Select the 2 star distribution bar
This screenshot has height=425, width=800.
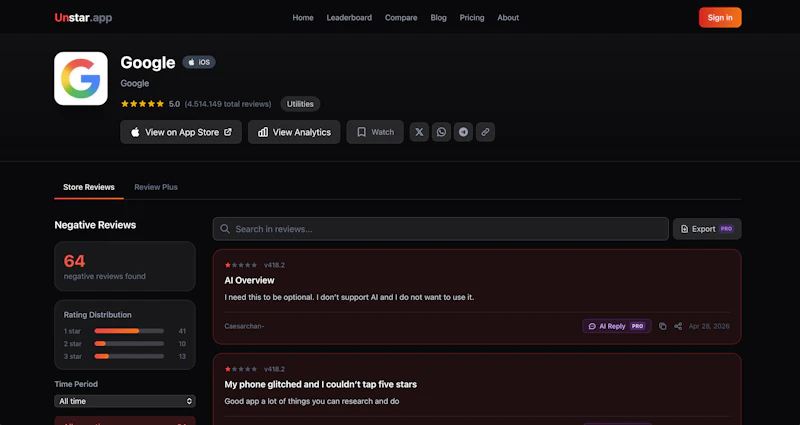click(129, 344)
